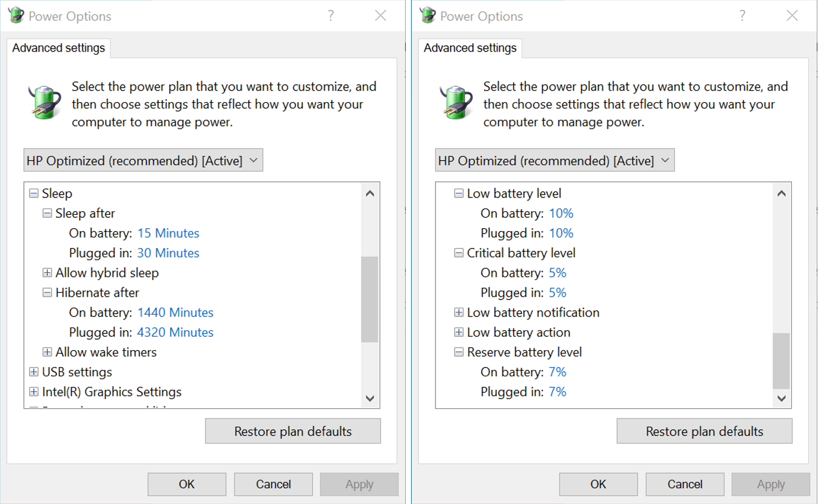This screenshot has height=504, width=818.
Task: Click large battery plug icon in left window
Action: click(x=45, y=102)
